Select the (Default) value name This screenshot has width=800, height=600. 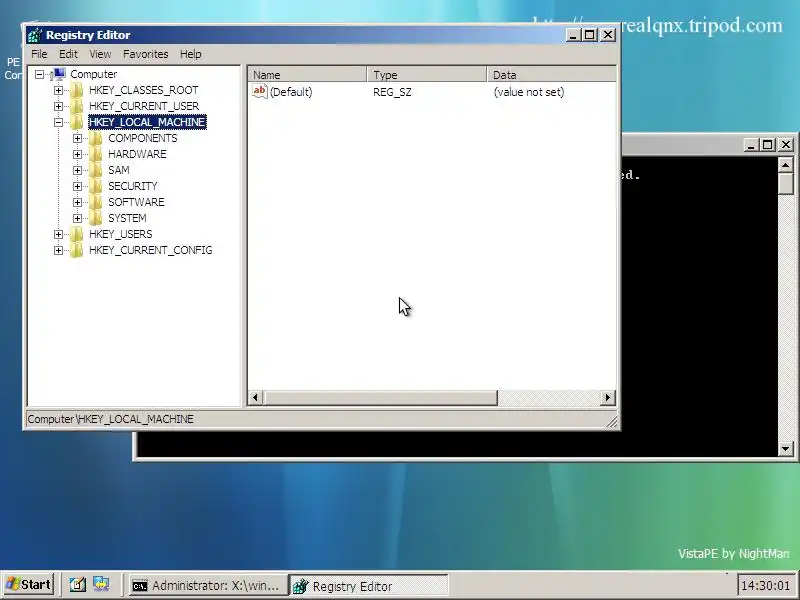point(291,92)
